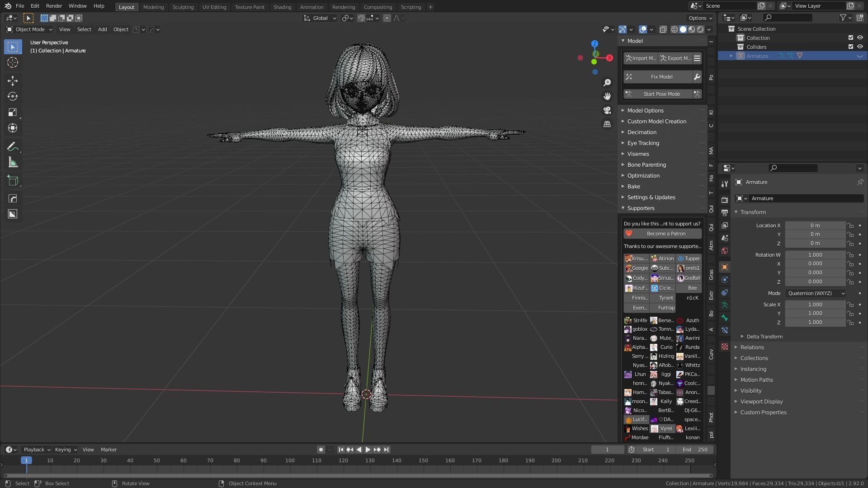Select the Rotate tool

click(x=13, y=97)
